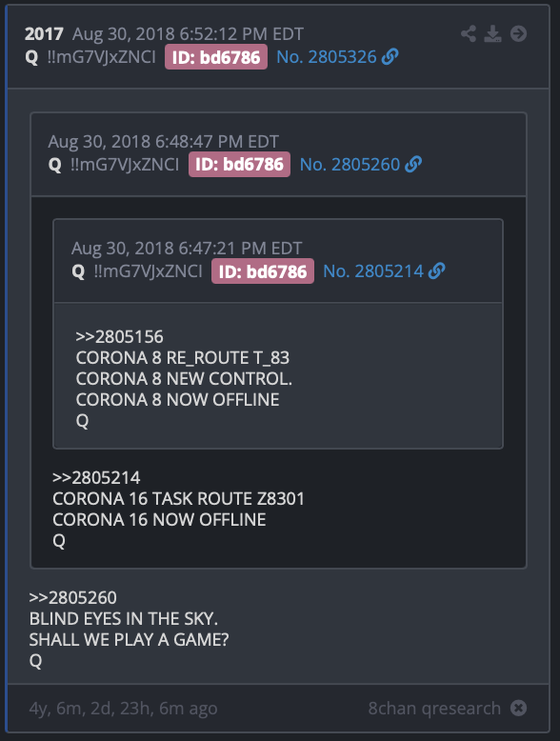Open post No. 2805214 link

point(373,271)
